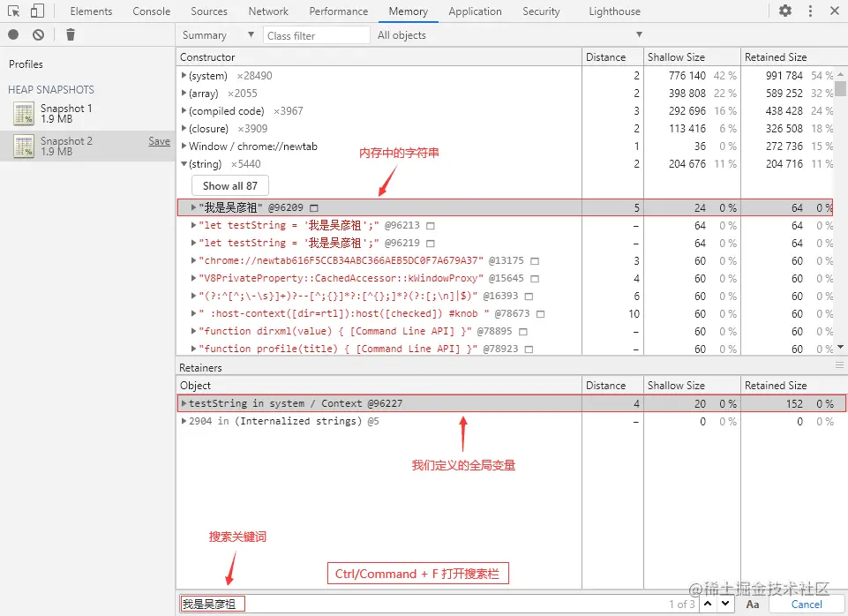Expand the (array) constructor row
Screen dimensions: 848x616
[x=184, y=94]
